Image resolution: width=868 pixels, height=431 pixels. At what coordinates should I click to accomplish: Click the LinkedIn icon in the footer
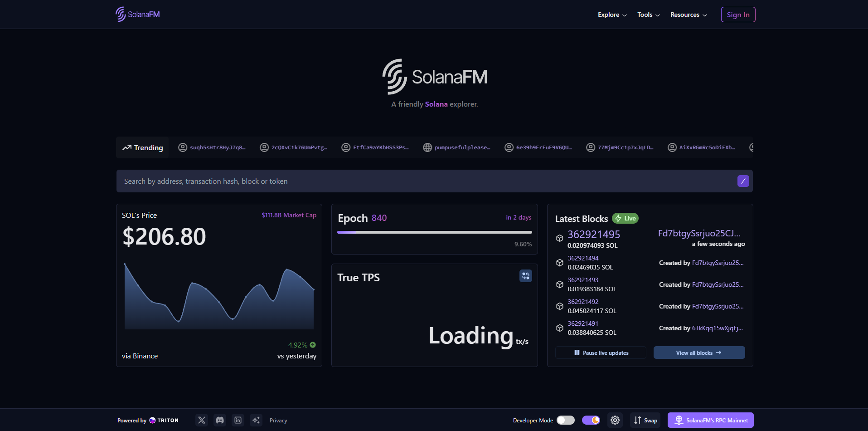click(238, 420)
